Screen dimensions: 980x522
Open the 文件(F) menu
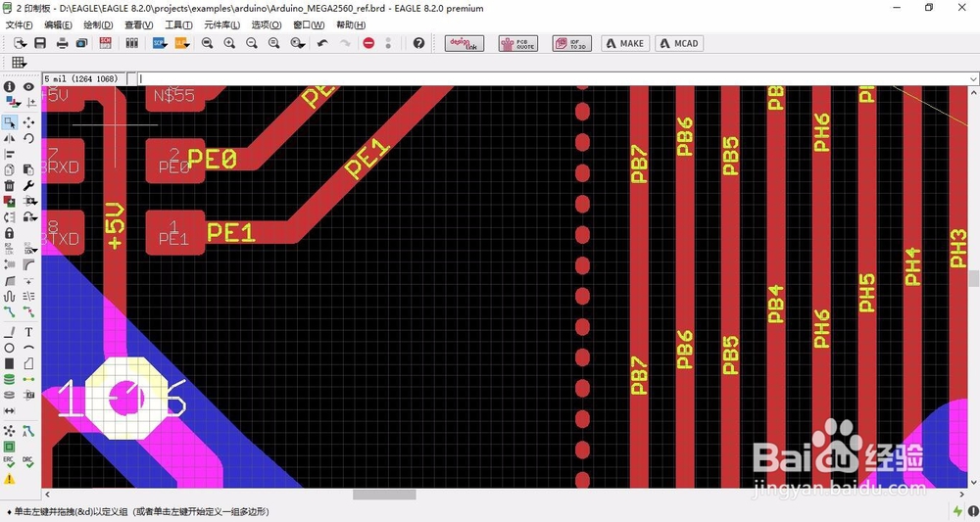coord(19,25)
